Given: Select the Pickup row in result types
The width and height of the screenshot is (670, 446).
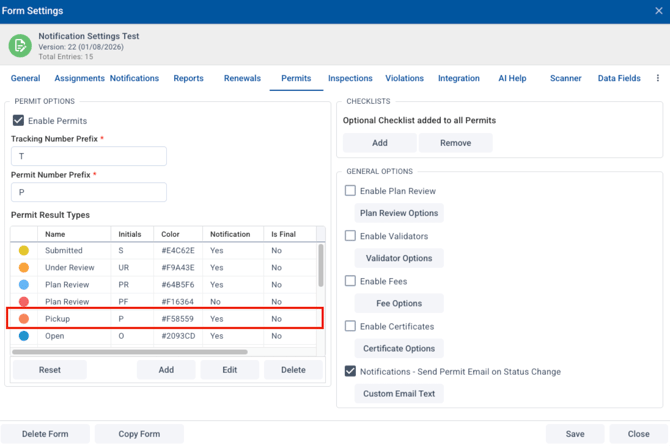Looking at the screenshot, I should (x=165, y=319).
